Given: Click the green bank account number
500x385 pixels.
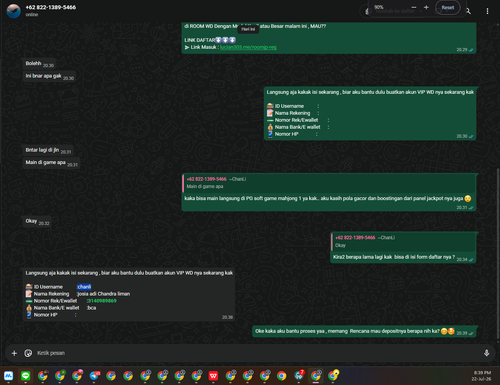Looking at the screenshot, I should click(x=102, y=301).
